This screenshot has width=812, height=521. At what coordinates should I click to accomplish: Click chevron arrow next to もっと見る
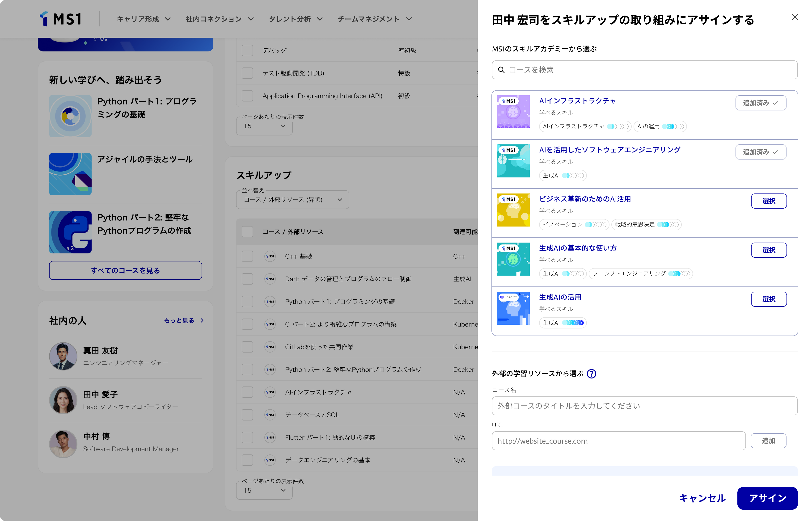202,320
